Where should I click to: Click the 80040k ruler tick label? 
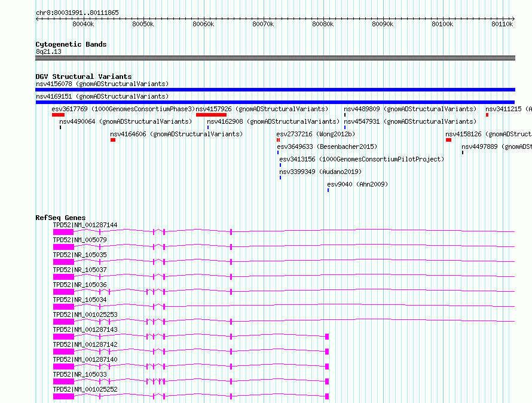tap(83, 24)
